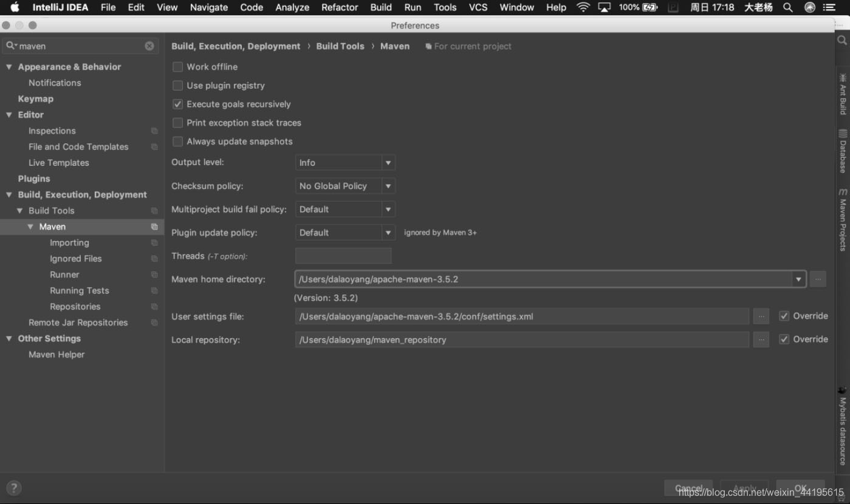Open the Siri icon in menu bar
Screen dimensions: 850x504
click(809, 7)
